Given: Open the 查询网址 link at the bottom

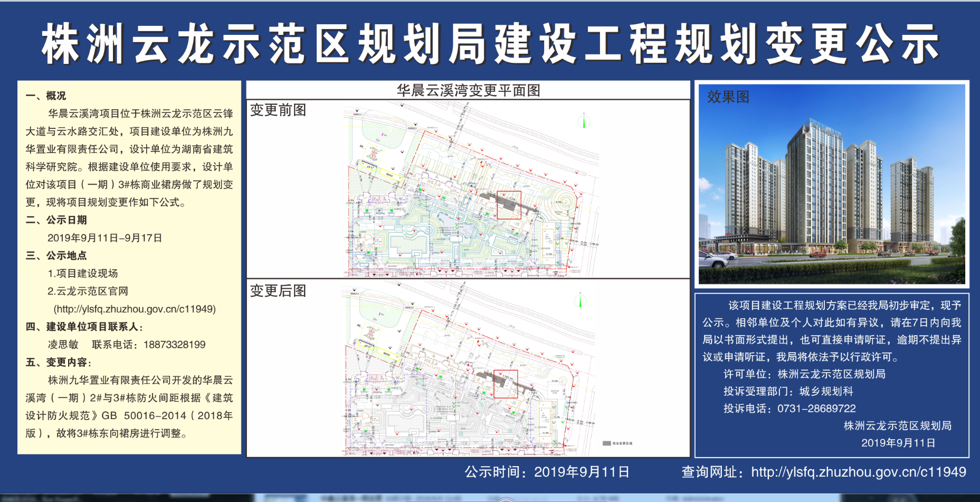Looking at the screenshot, I should pyautogui.click(x=858, y=472).
